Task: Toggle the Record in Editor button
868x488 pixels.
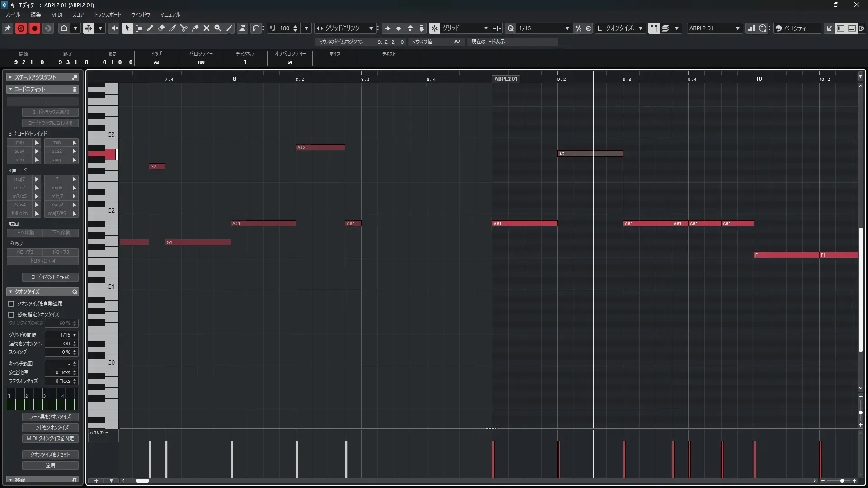Action: (x=34, y=28)
